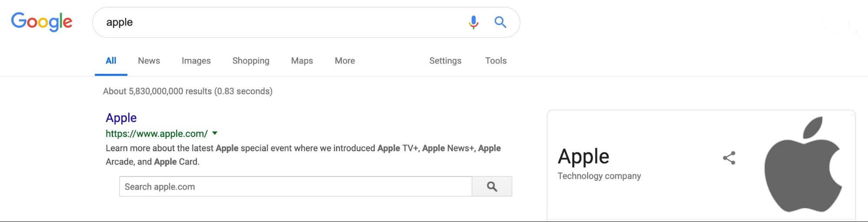Select the All results tab

click(x=111, y=61)
